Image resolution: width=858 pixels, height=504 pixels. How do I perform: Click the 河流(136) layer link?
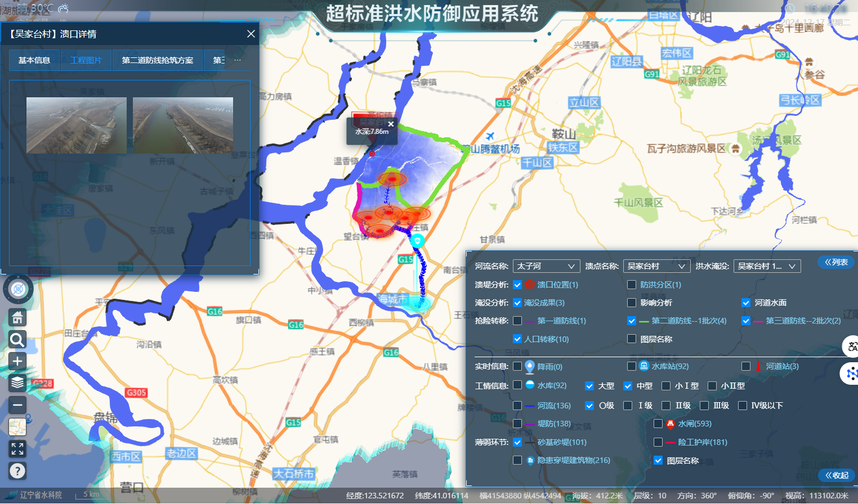tap(554, 406)
